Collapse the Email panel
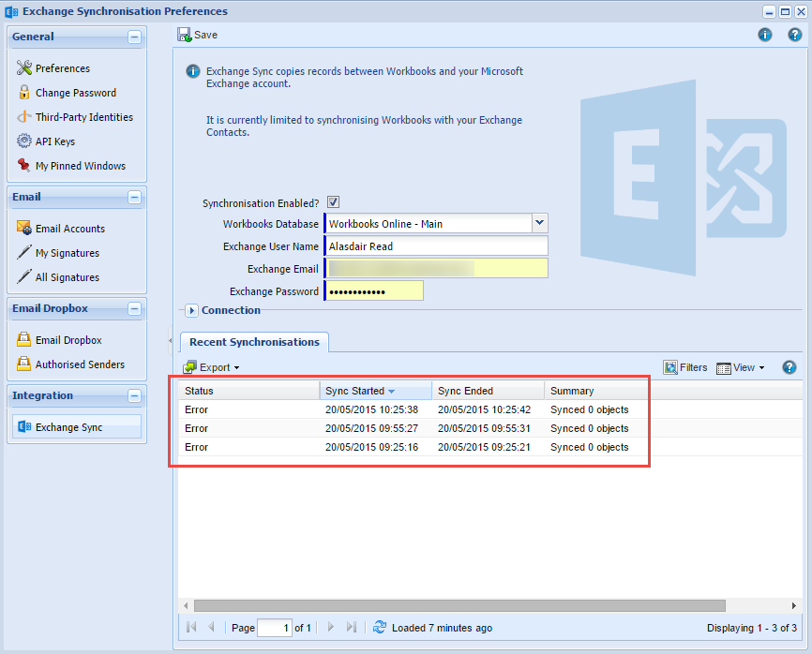 point(135,197)
